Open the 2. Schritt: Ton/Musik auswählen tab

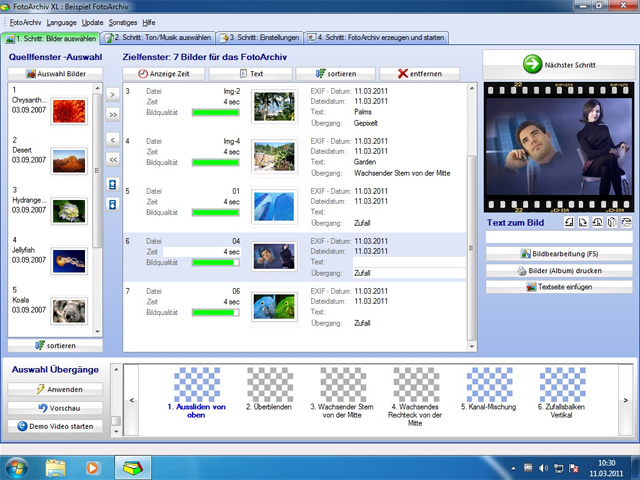[x=159, y=37]
